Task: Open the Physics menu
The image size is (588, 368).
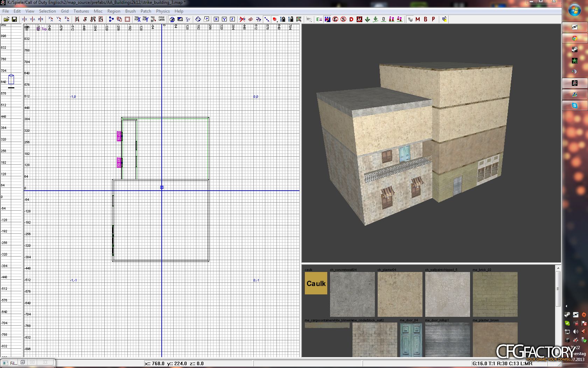Action: (163, 11)
